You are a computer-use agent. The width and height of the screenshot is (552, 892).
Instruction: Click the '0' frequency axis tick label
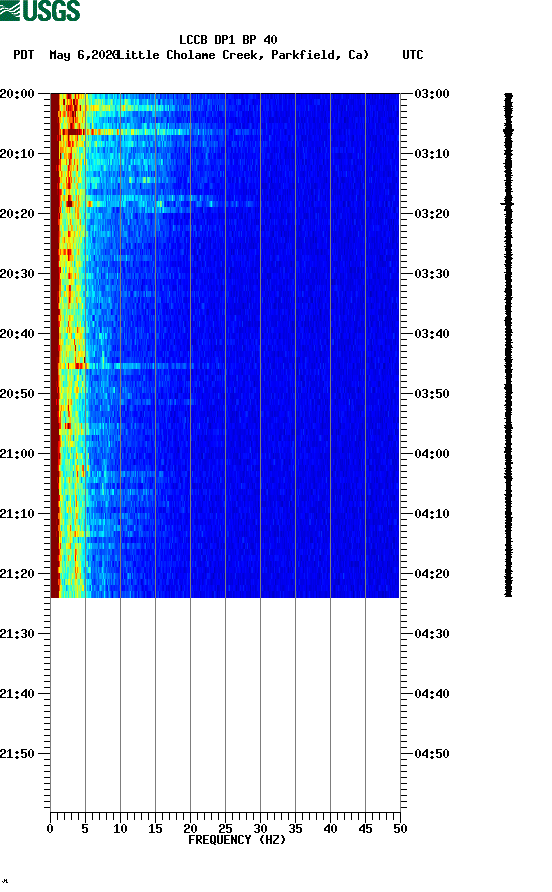50,829
